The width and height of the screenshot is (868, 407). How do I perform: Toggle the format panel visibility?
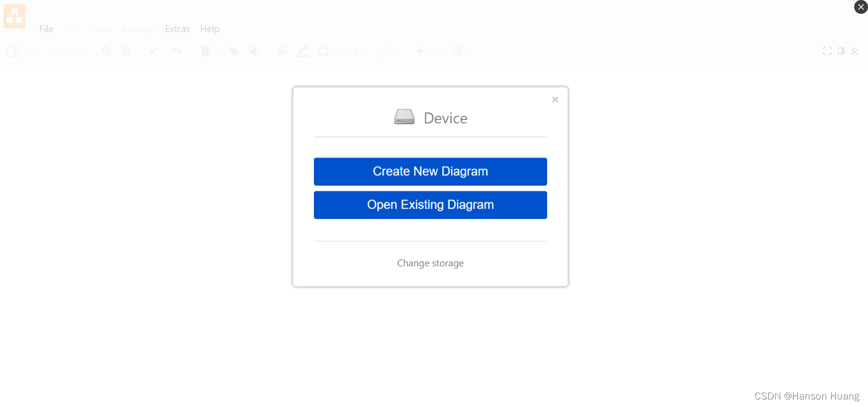[841, 51]
